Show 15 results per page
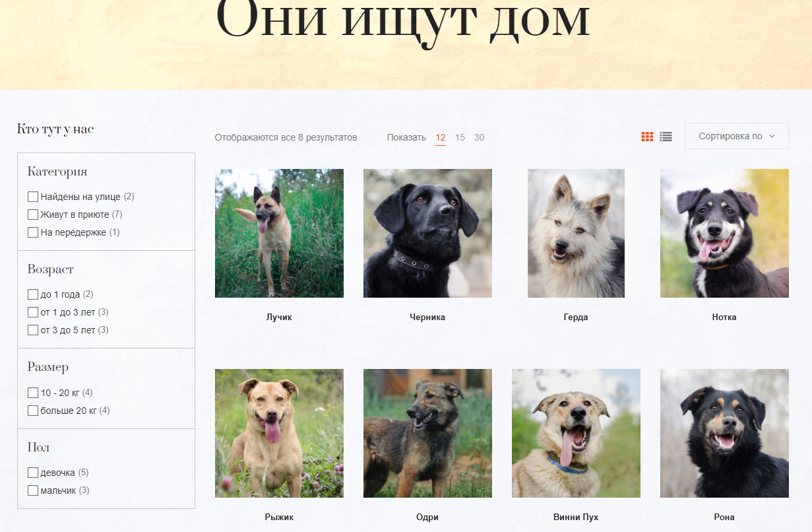The width and height of the screenshot is (812, 532). 460,137
